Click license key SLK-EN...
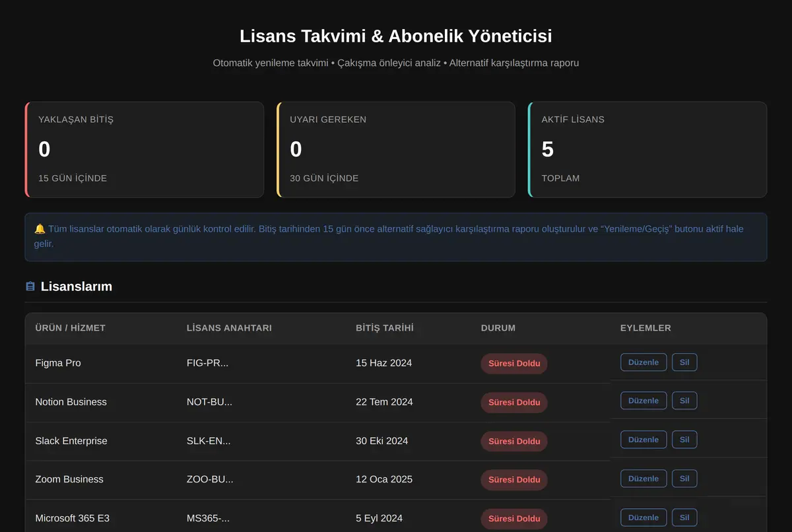This screenshot has width=792, height=532. [209, 441]
